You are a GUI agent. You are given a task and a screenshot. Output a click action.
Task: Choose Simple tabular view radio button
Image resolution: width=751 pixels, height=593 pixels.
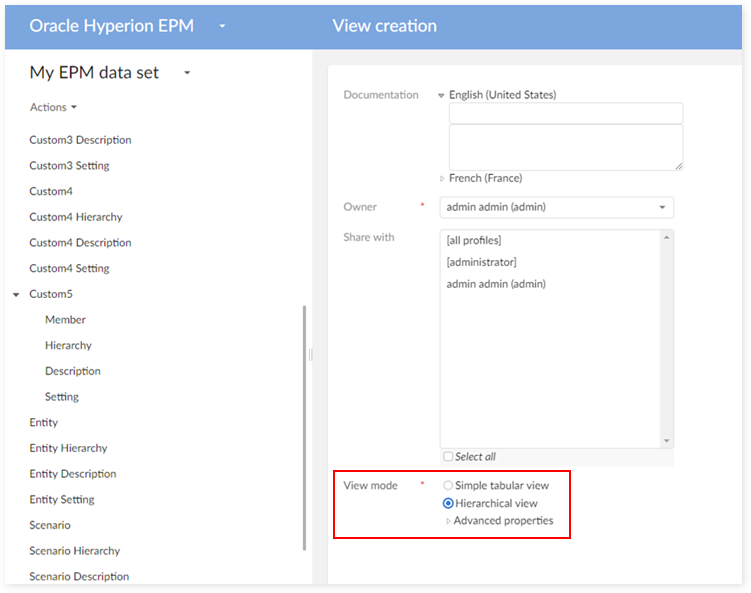448,486
